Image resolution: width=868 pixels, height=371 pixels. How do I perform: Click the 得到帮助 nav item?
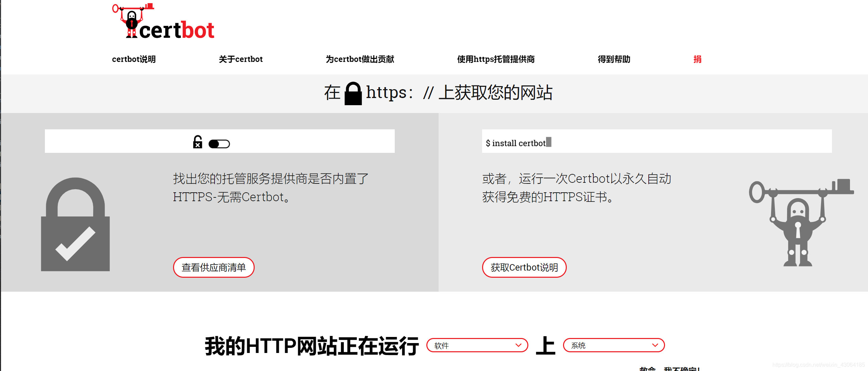(x=614, y=59)
